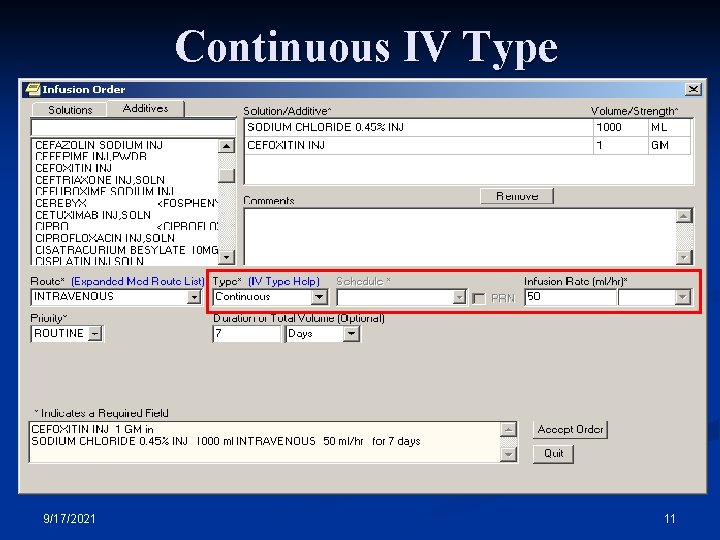Click the duration field showing 7

246,333
